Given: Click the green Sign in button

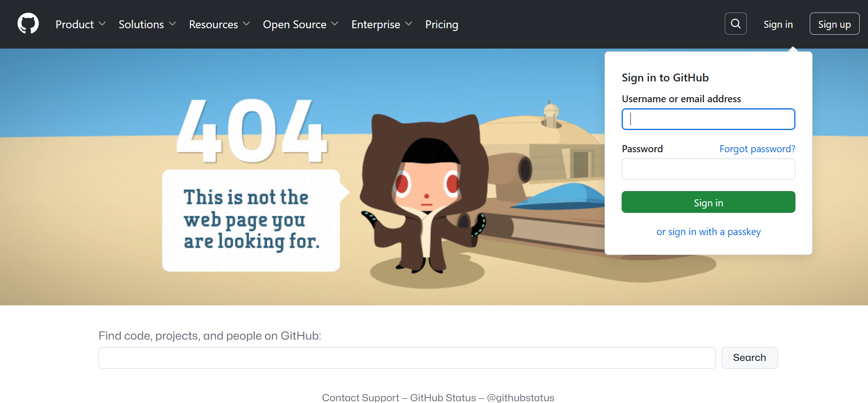Looking at the screenshot, I should point(708,202).
